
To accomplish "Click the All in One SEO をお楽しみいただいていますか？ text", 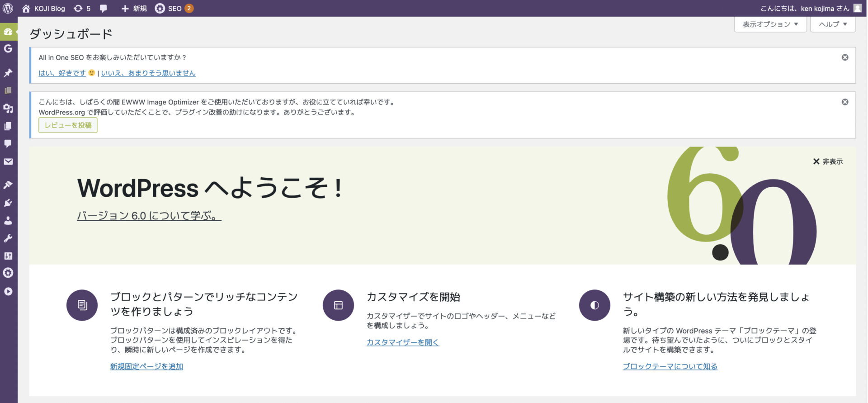I will point(113,57).
